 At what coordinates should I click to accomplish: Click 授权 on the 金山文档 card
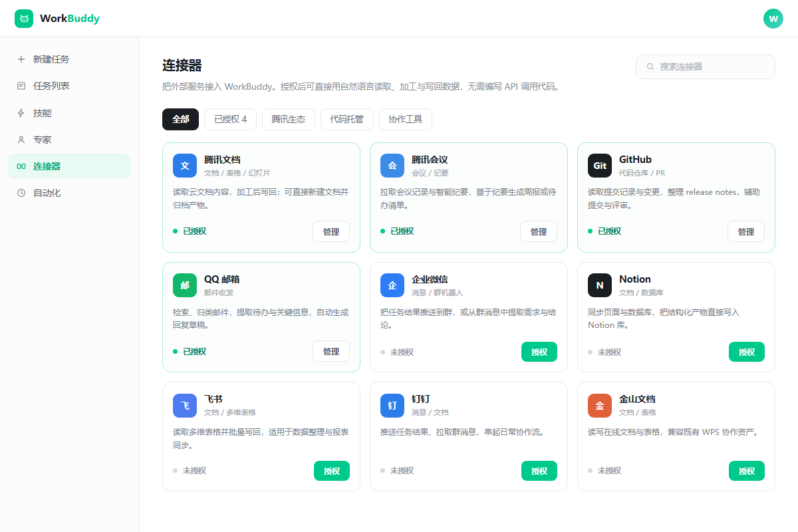tap(747, 471)
